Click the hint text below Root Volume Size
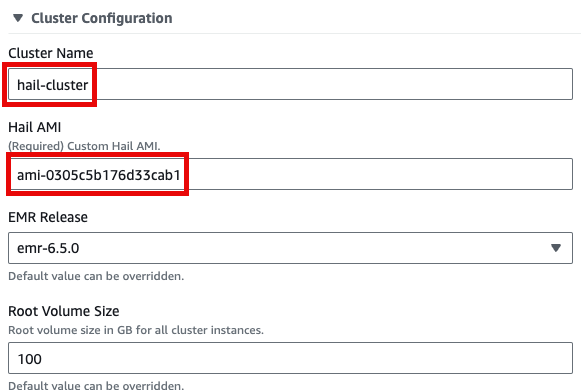Screen dimensions: 581x390 coord(96,385)
